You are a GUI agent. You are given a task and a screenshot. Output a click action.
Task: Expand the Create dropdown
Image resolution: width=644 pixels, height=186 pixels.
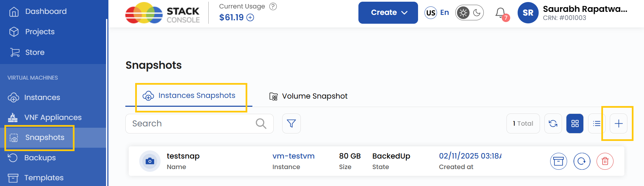pyautogui.click(x=388, y=13)
